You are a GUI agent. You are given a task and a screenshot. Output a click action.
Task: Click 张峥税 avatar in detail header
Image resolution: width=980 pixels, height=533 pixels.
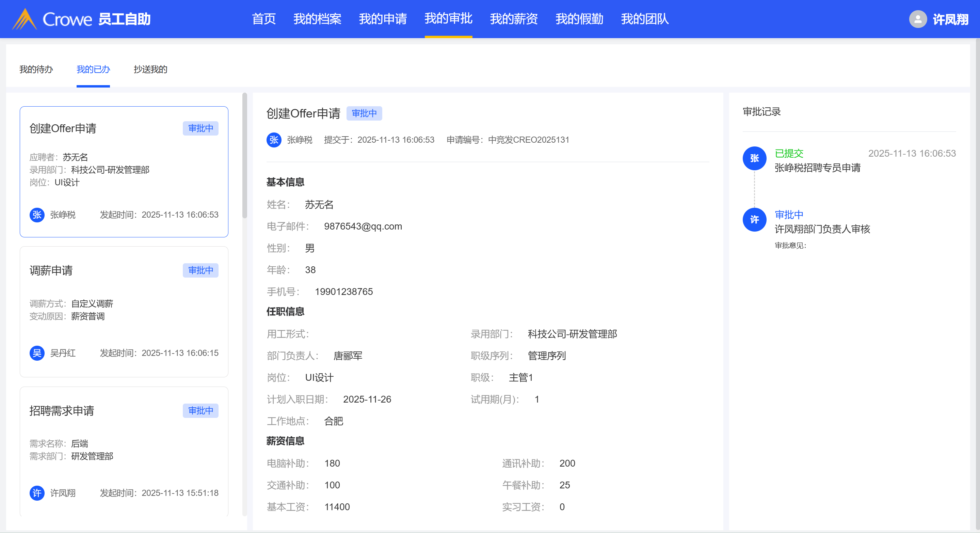coord(274,140)
